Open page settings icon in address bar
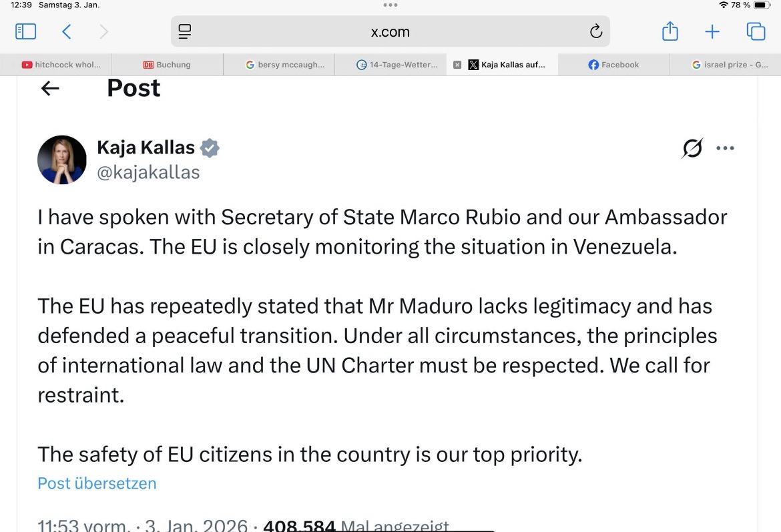781x532 pixels. pos(185,31)
